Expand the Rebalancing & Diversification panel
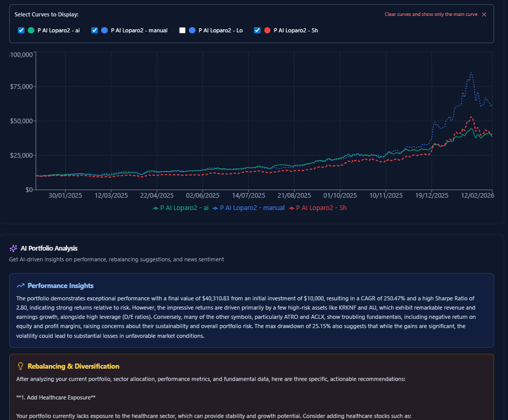Screen dimensions: 508x420 pyautogui.click(x=73, y=367)
